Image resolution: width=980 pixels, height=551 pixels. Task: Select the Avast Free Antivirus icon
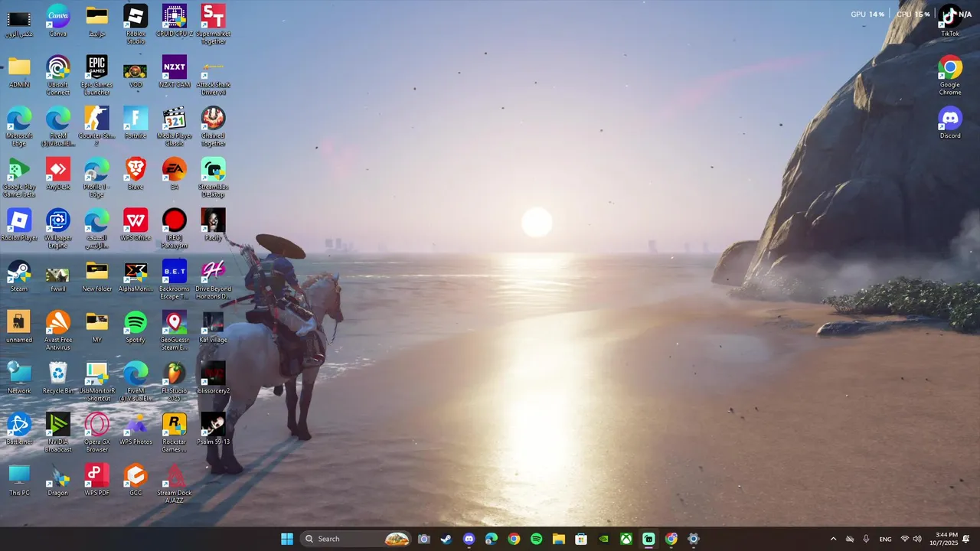click(58, 331)
